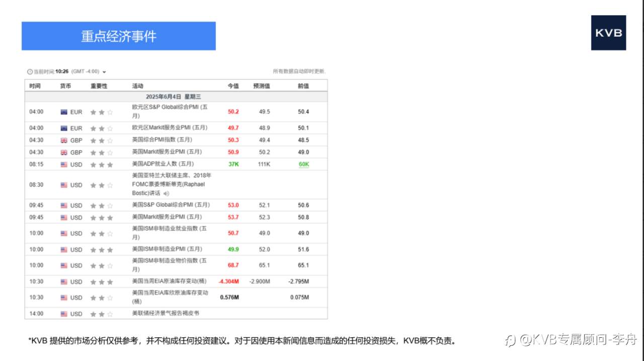Click the USD flag in 美国Markit服务业PMI row
The height and width of the screenshot is (361, 644).
pyautogui.click(x=64, y=218)
